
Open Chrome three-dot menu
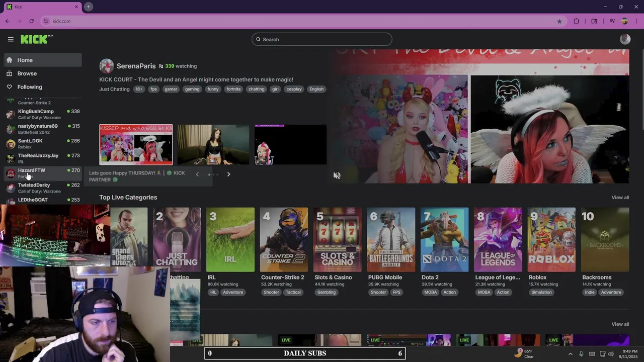point(636,21)
